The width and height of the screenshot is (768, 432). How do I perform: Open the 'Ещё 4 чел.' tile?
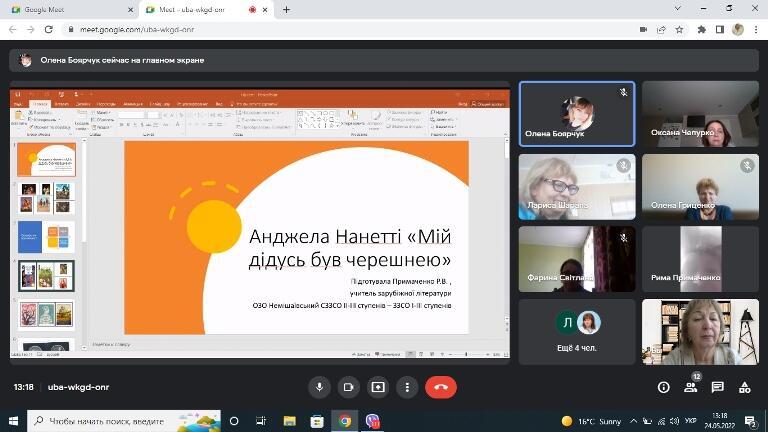[577, 332]
